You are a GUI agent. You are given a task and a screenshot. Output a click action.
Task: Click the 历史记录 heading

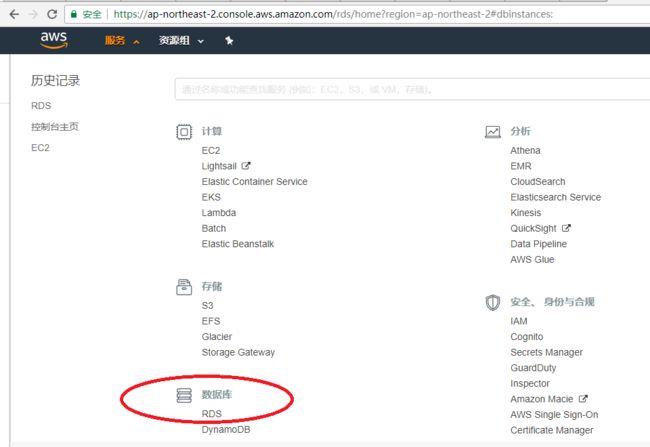point(56,80)
